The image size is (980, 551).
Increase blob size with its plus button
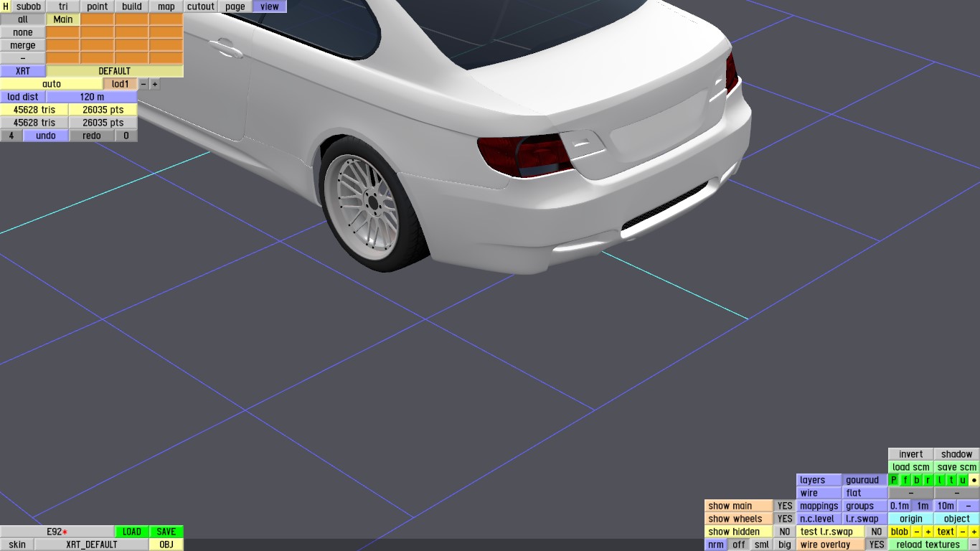(928, 532)
